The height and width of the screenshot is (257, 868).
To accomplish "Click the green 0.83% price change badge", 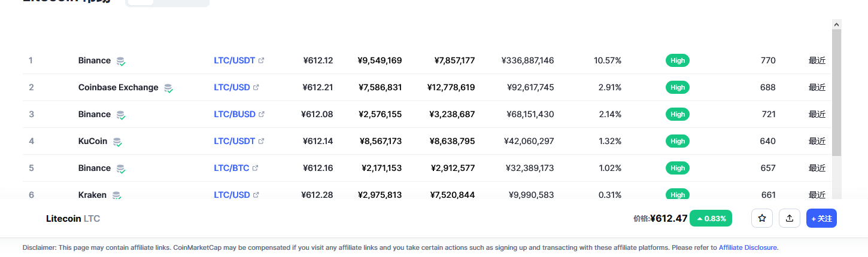I will pyautogui.click(x=711, y=219).
